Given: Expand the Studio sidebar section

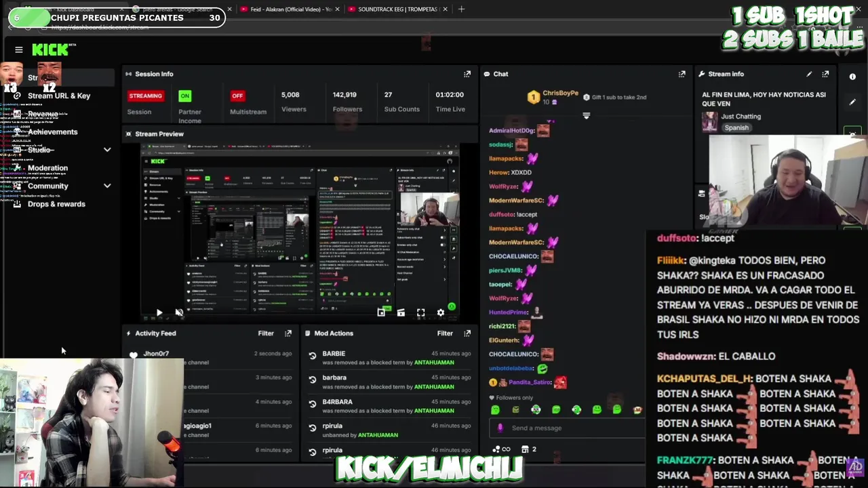Looking at the screenshot, I should pos(107,150).
